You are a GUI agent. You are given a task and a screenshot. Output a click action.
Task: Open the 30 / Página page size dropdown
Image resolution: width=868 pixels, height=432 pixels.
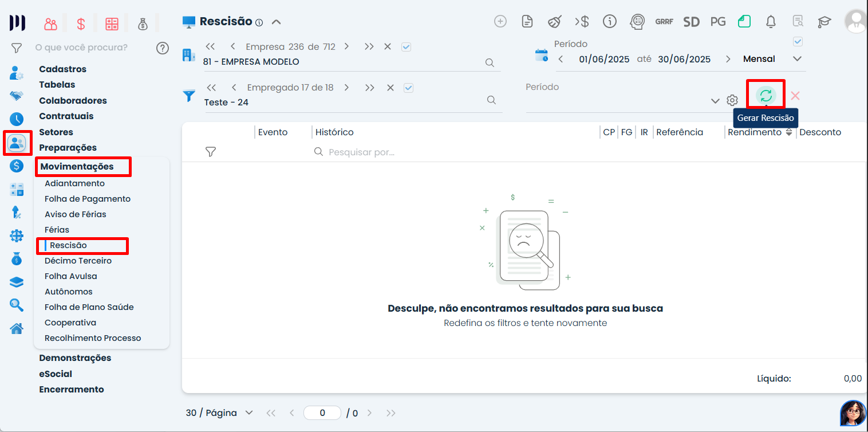[x=219, y=413]
